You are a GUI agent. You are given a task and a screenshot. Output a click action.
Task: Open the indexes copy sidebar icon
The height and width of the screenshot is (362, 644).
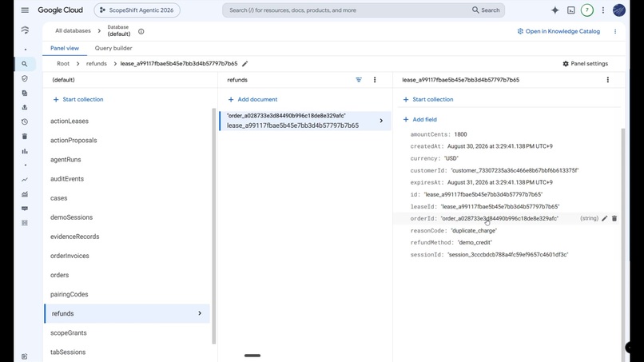[x=25, y=93]
